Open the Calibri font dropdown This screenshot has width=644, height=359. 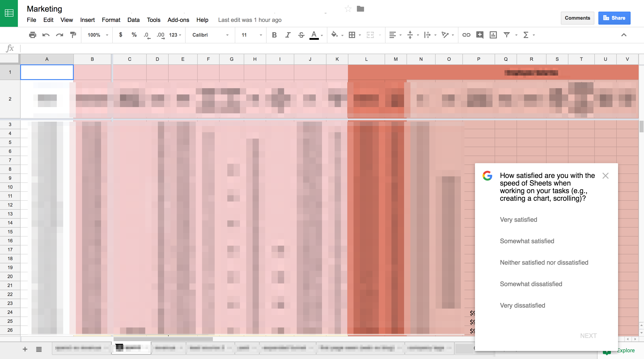210,35
